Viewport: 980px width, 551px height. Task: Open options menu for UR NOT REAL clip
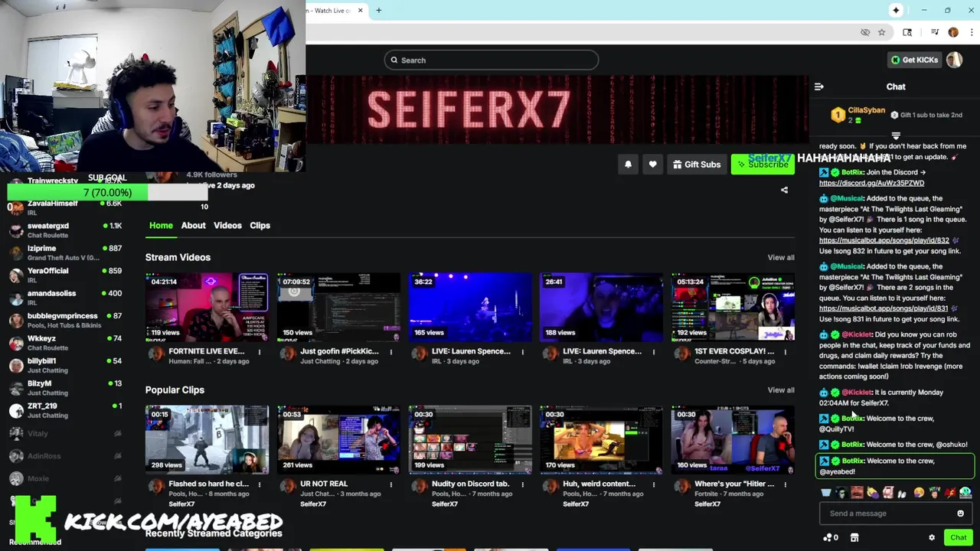tap(390, 484)
